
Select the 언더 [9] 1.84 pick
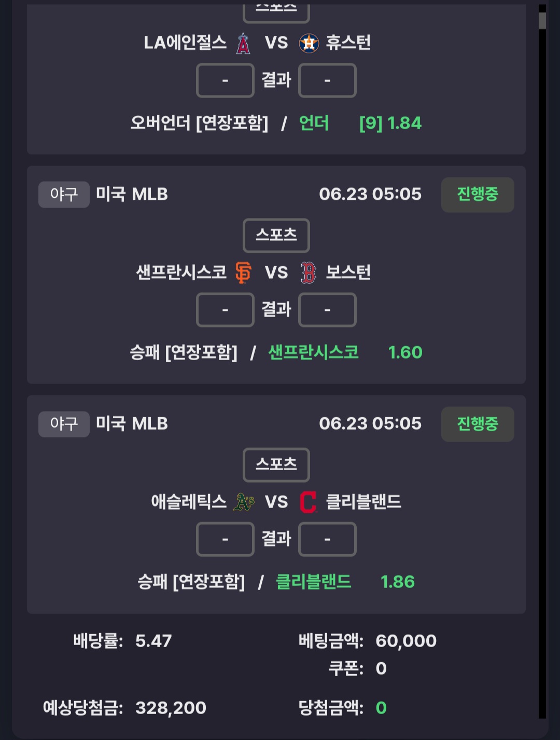360,123
